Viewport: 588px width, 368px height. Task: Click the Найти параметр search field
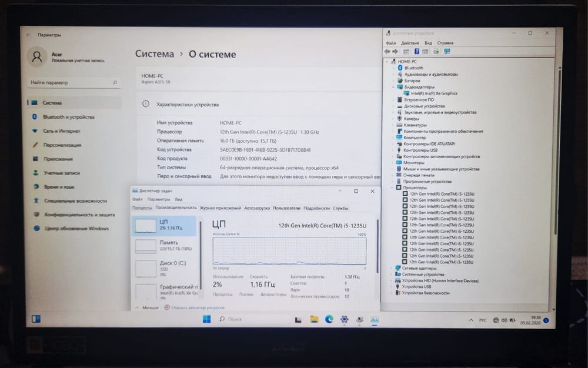[x=74, y=82]
